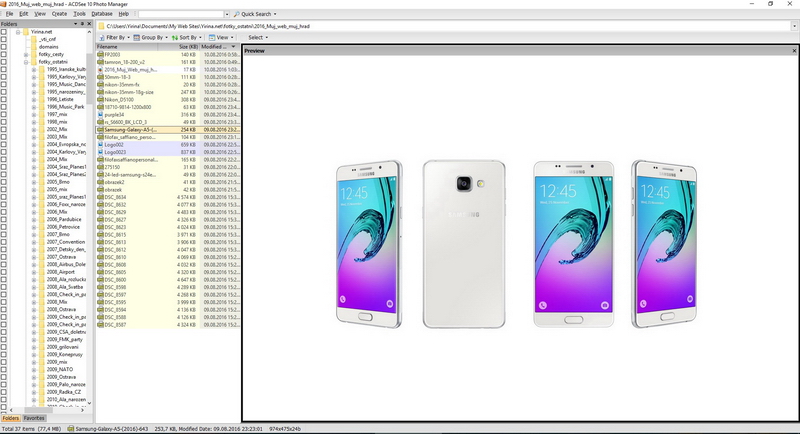Open the Tools menu
Image resolution: width=800 pixels, height=434 pixels.
(79, 15)
